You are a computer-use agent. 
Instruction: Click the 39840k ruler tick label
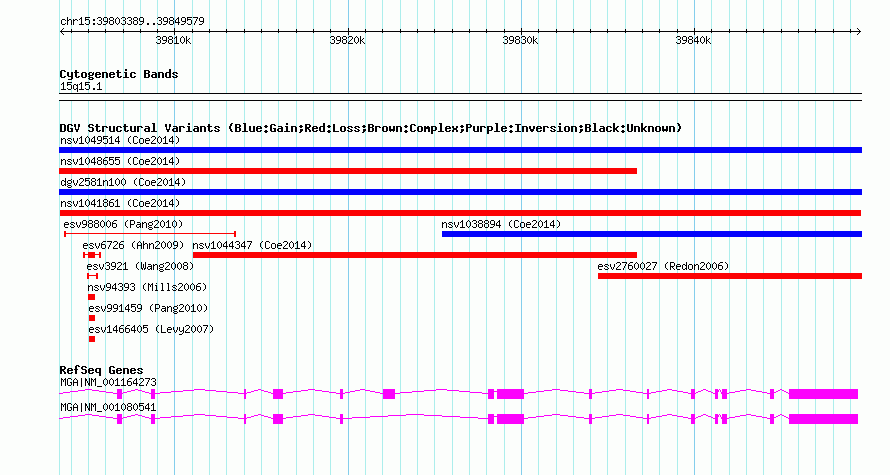pos(693,40)
